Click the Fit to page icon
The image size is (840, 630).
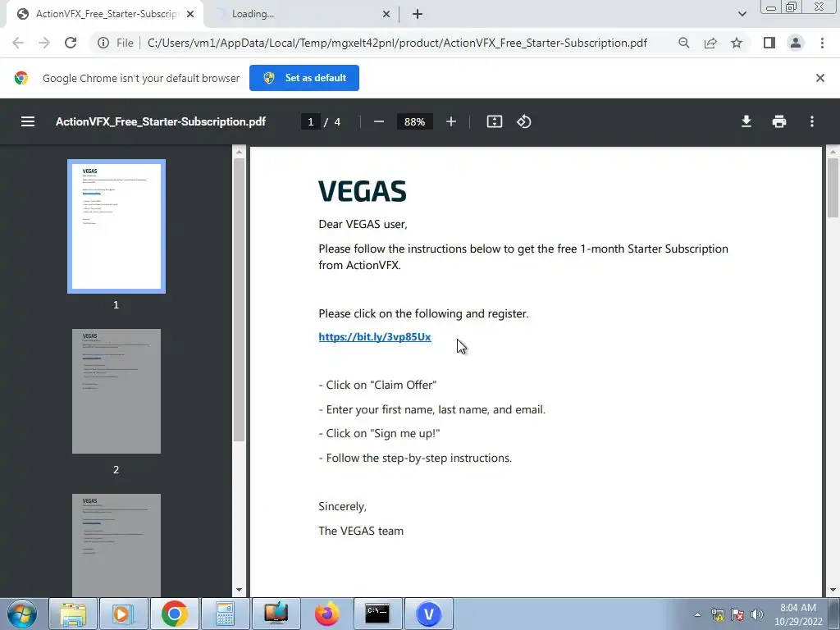point(494,121)
